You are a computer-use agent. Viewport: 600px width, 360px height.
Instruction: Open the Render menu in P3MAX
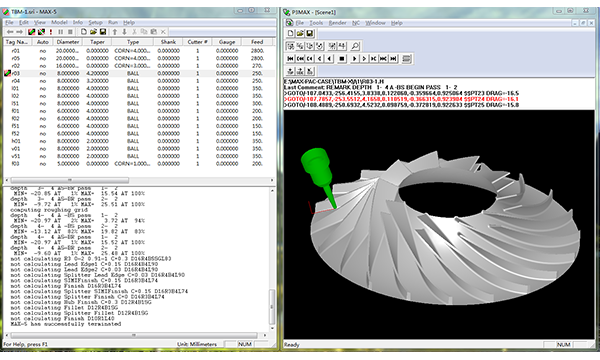(338, 23)
